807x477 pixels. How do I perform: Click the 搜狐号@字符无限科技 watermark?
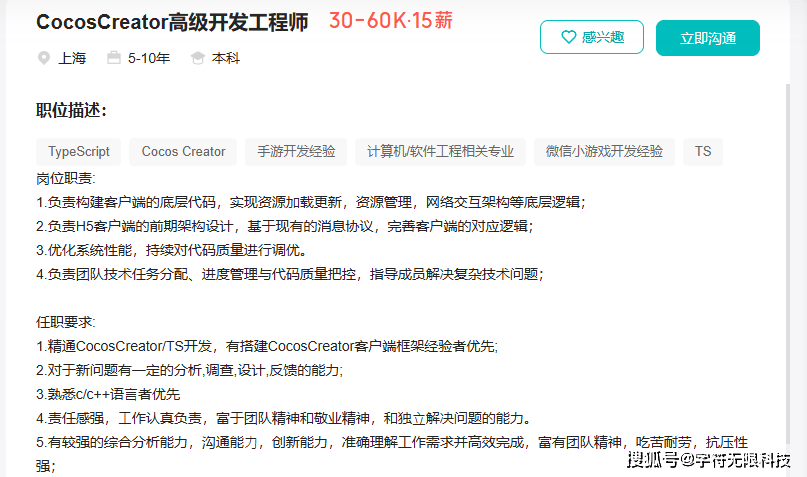[709, 460]
